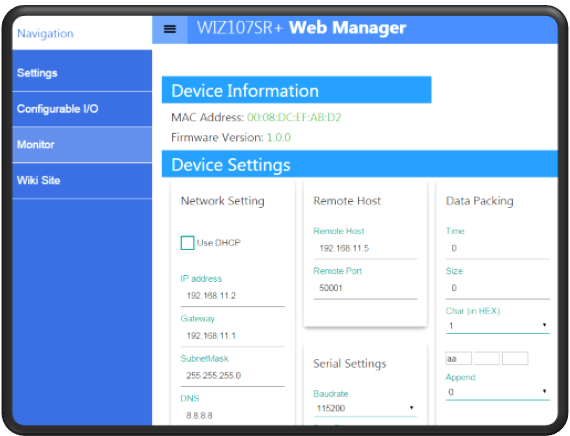This screenshot has width=570, height=436.
Task: Click the second hex char box
Action: pos(486,359)
